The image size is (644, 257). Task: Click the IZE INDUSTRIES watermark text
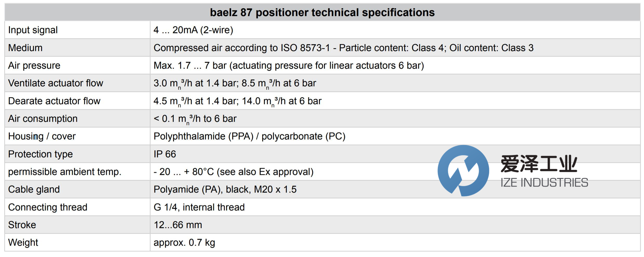pos(544,183)
